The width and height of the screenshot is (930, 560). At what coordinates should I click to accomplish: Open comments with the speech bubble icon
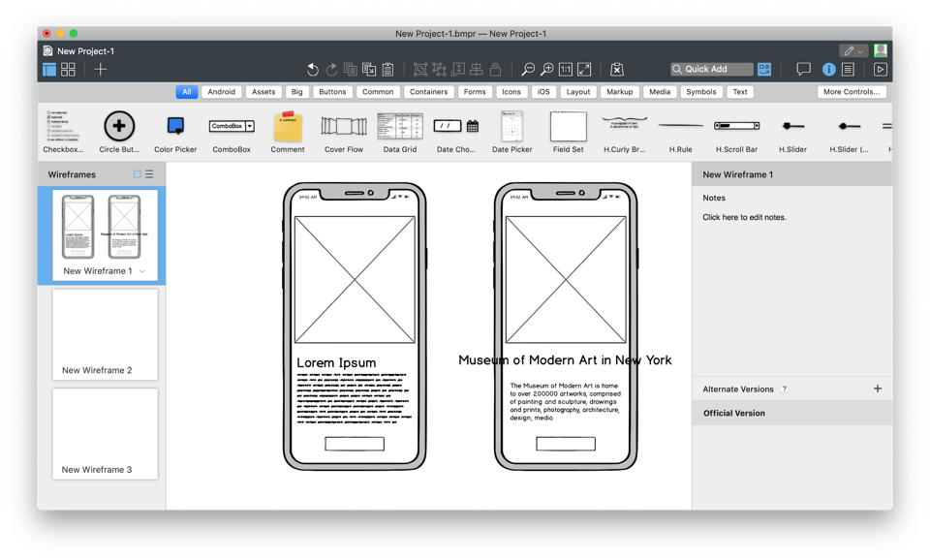(x=803, y=69)
